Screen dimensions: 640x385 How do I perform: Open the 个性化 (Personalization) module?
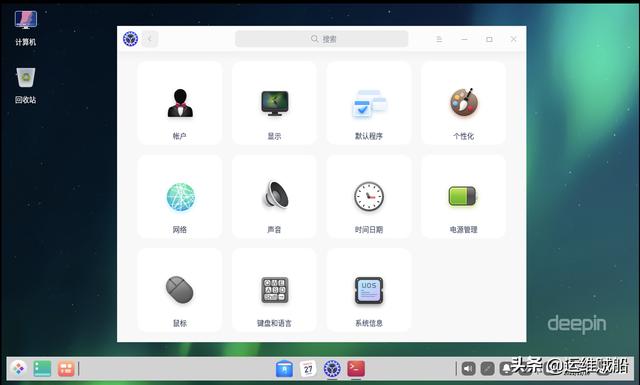(x=463, y=103)
